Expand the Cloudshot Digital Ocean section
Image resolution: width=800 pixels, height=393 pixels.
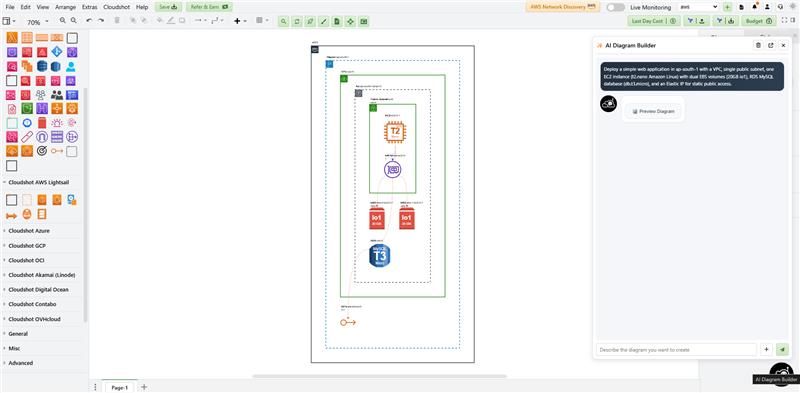click(38, 289)
